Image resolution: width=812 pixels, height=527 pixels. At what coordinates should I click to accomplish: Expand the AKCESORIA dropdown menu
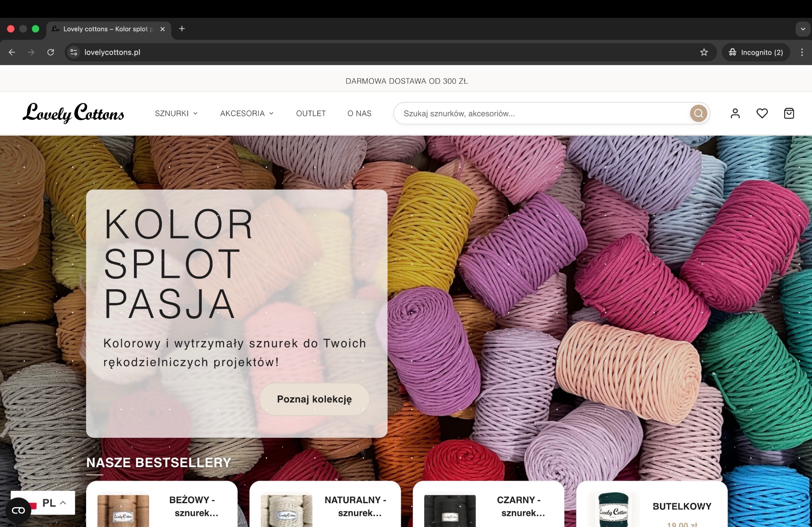(247, 113)
